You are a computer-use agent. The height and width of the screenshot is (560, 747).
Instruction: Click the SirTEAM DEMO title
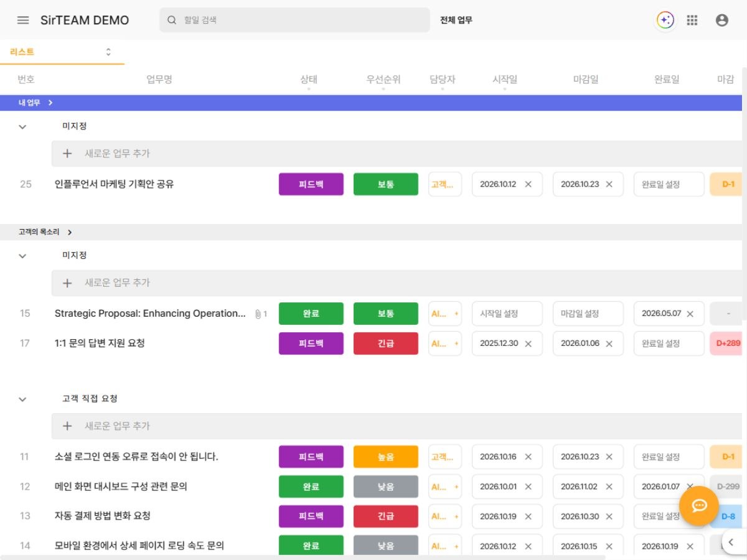tap(85, 20)
